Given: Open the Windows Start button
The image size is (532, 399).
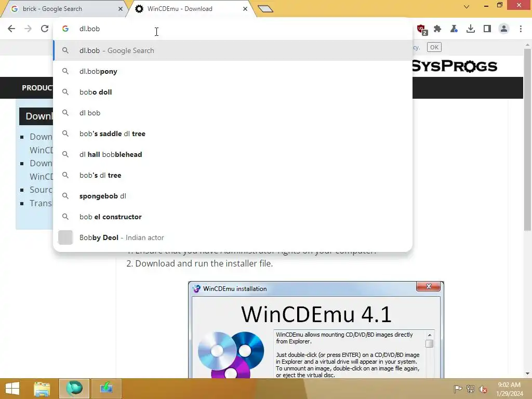Looking at the screenshot, I should coord(12,389).
